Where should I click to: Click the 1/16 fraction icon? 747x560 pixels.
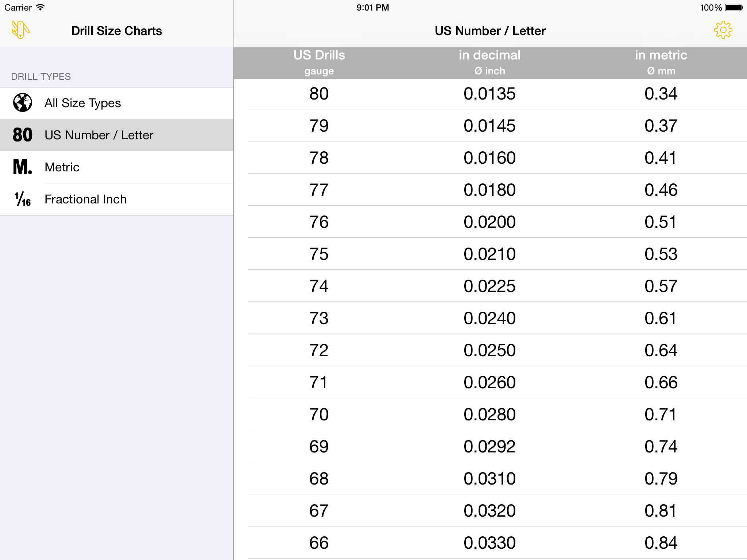23,199
